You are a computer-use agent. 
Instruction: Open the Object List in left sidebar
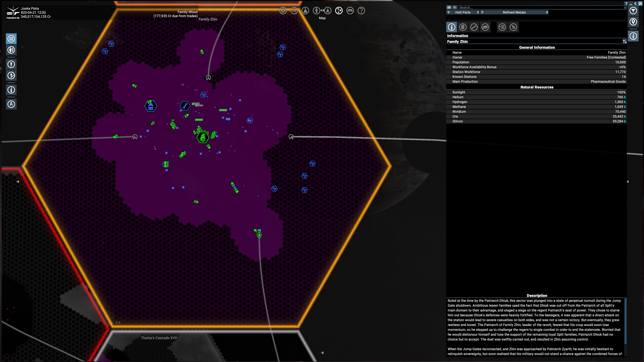click(11, 39)
